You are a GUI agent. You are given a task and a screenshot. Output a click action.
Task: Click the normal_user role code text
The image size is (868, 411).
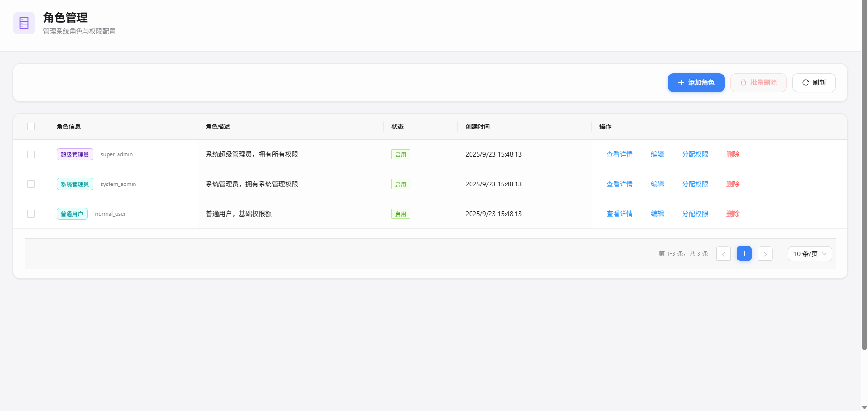click(x=110, y=214)
